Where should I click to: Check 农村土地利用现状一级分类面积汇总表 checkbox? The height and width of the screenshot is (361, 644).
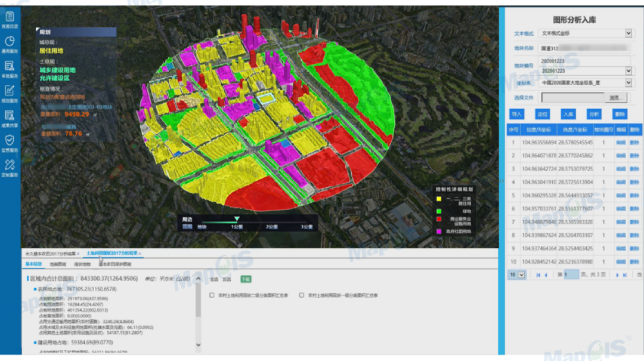click(302, 295)
